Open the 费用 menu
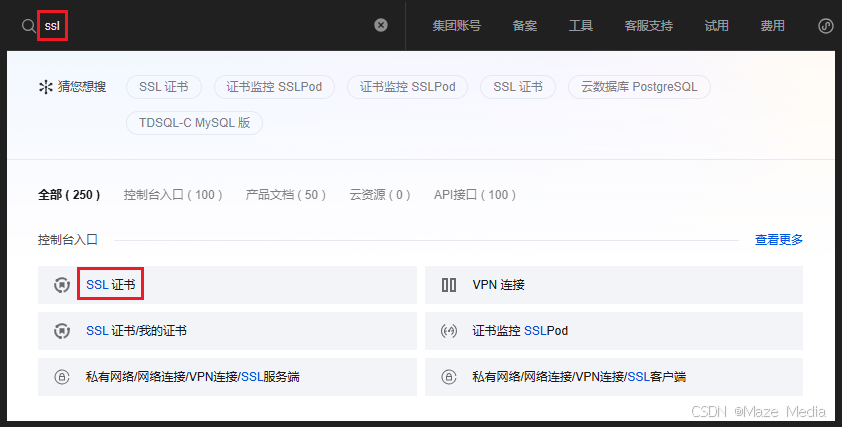 click(x=772, y=26)
